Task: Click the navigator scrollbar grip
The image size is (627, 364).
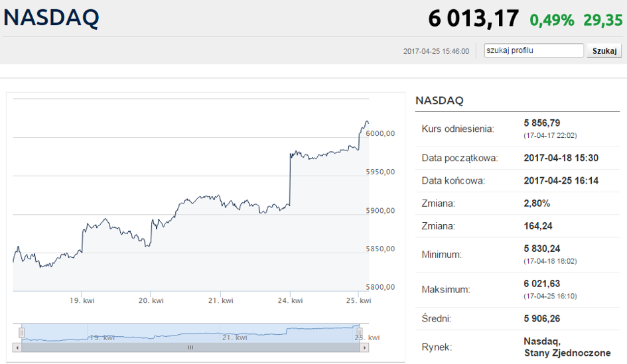Action: point(190,347)
